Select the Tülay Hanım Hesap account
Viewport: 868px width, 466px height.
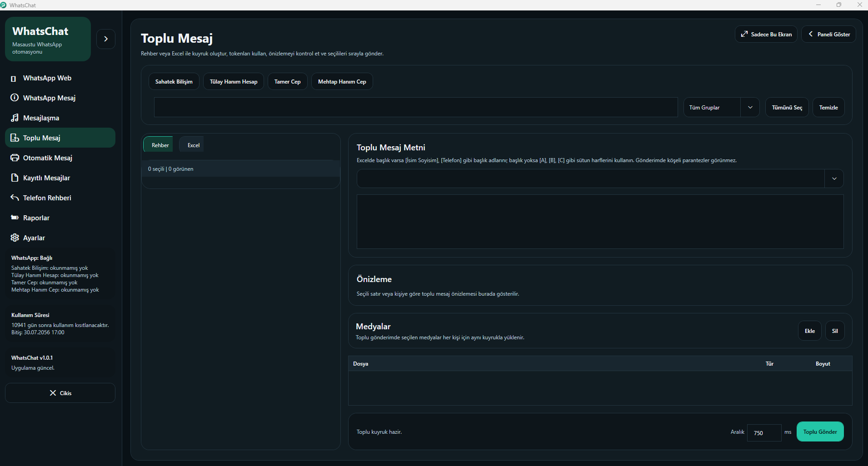234,82
